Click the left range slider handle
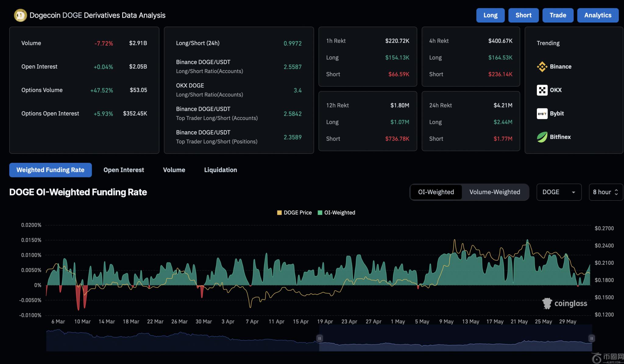The height and width of the screenshot is (364, 624). pos(319,338)
